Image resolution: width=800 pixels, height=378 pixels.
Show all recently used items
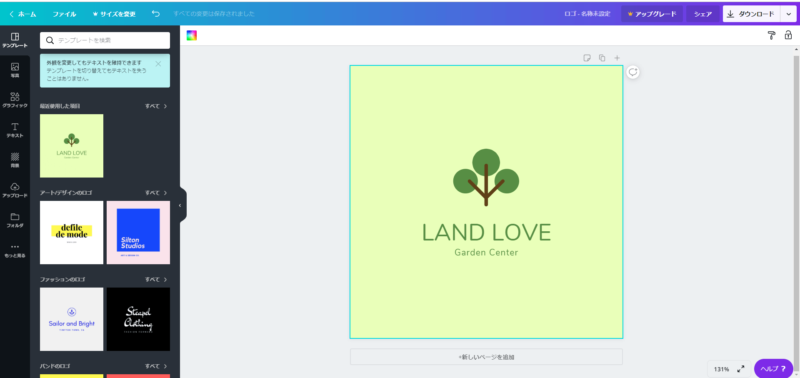click(156, 106)
